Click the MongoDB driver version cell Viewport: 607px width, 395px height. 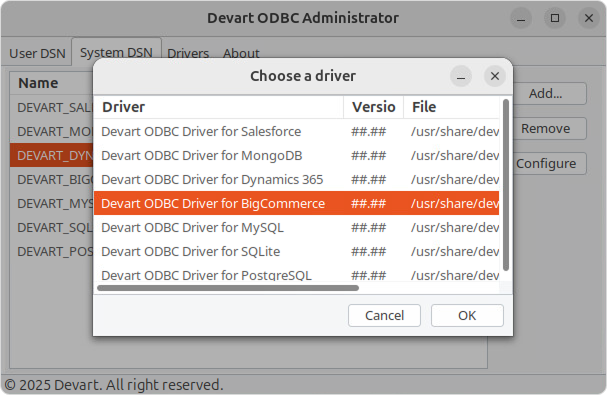click(374, 155)
